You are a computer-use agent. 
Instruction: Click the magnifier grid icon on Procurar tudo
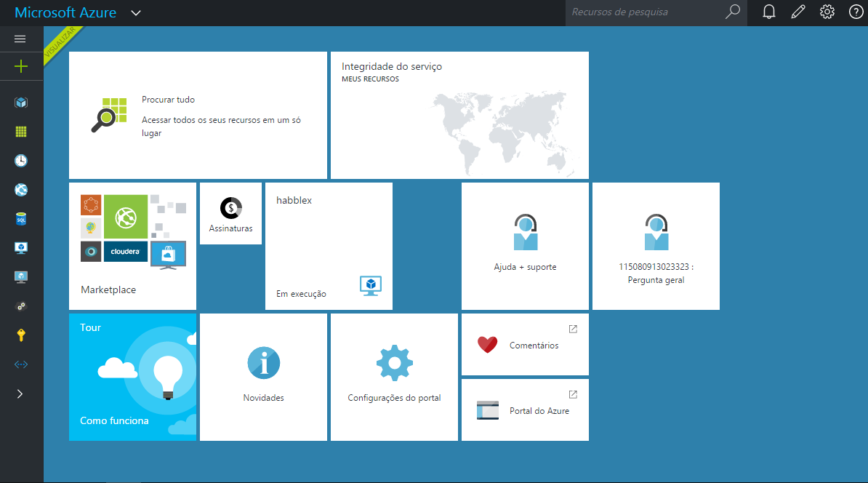(x=109, y=115)
